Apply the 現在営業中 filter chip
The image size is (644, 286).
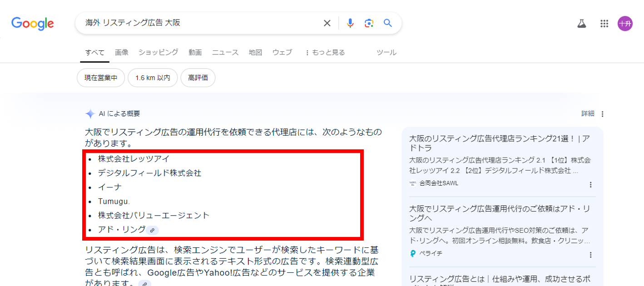coord(101,78)
